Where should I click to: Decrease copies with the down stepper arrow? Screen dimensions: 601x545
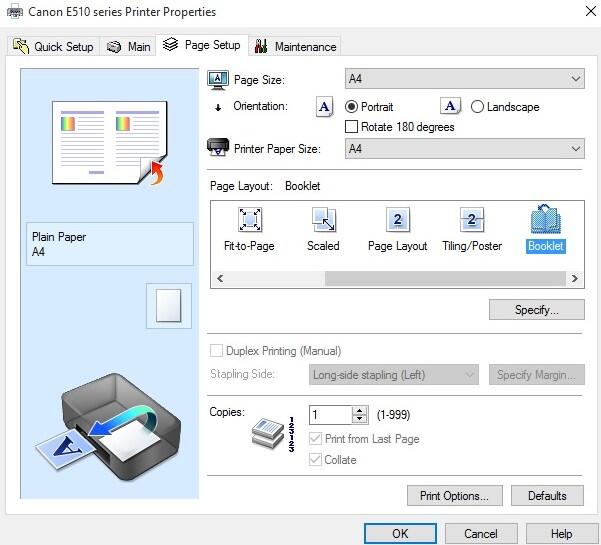pos(360,419)
